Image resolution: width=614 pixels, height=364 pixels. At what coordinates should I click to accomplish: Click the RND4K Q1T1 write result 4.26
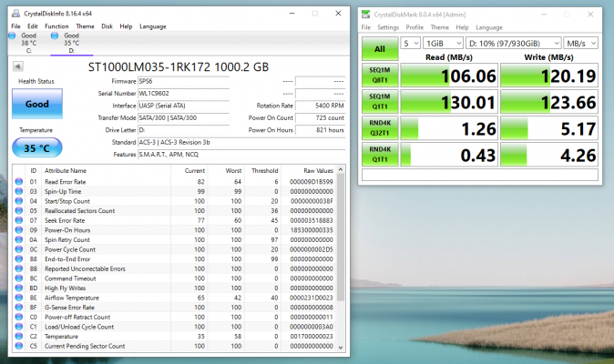coord(549,155)
